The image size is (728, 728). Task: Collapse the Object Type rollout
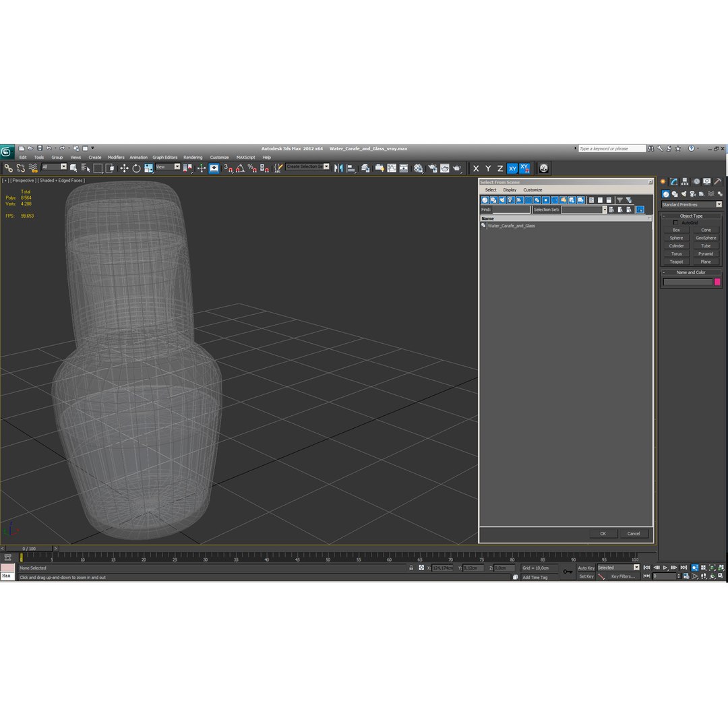691,216
